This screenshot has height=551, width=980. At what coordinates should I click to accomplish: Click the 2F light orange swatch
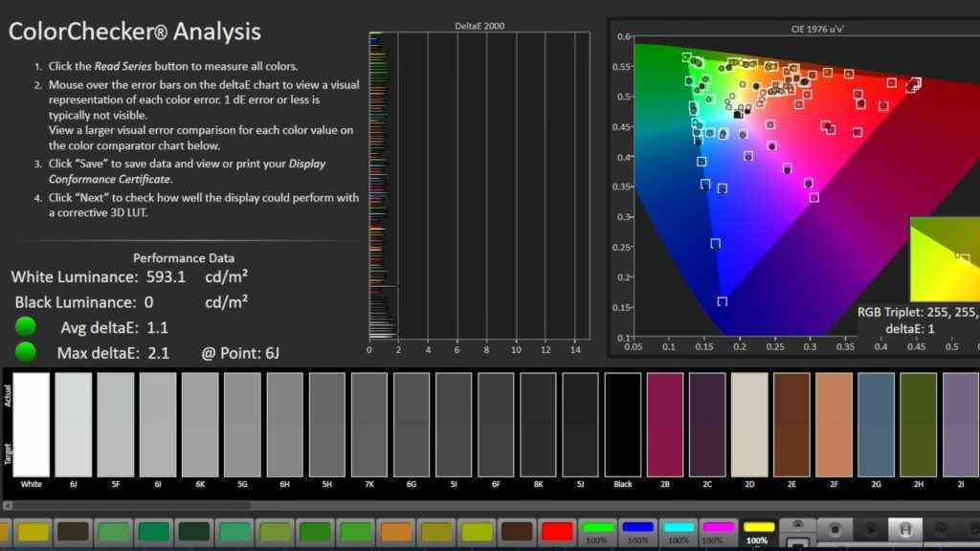tap(834, 425)
